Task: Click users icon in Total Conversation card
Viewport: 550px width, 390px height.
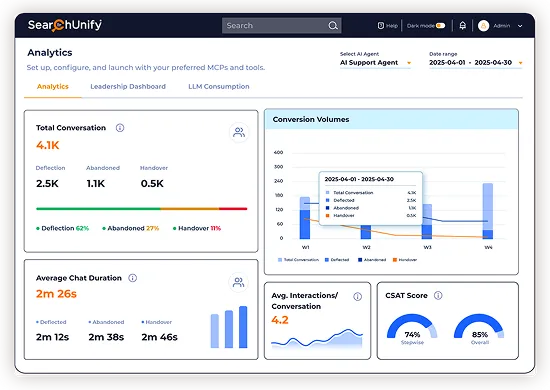Action: click(x=239, y=132)
